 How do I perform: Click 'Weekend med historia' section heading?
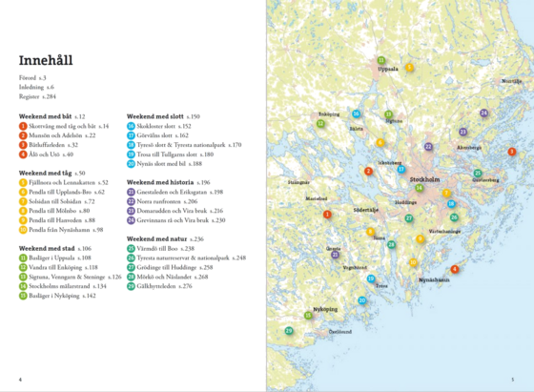(x=160, y=182)
